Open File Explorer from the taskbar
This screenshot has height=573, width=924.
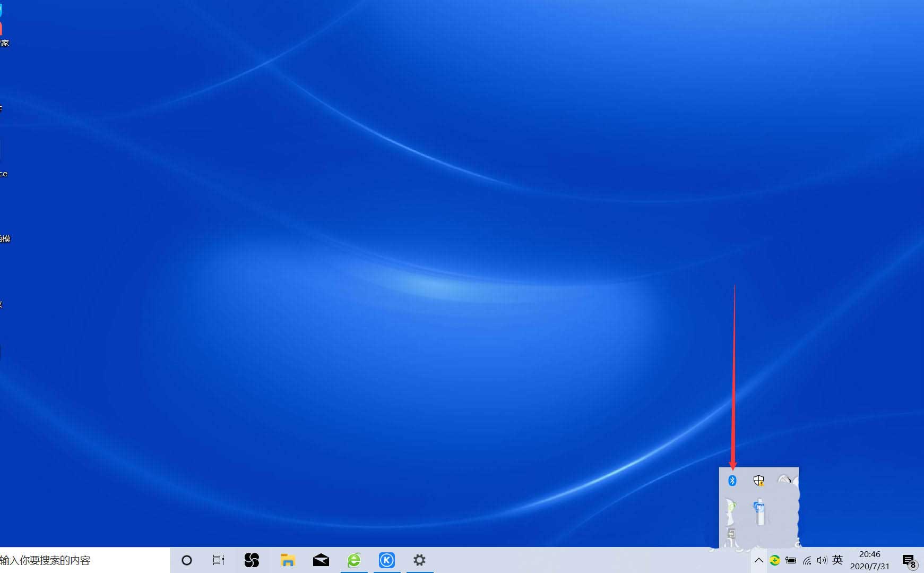[288, 560]
